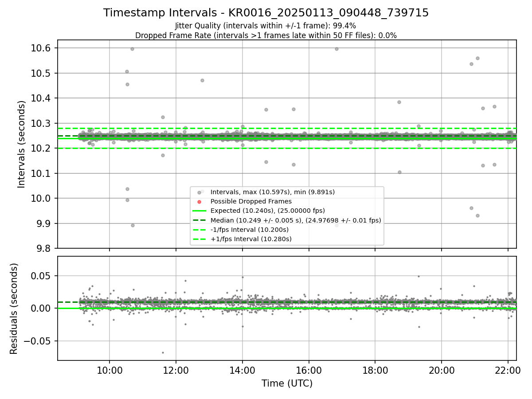Click legend entry 'Intervals, max (10.597s), min (9.891s)'
The width and height of the screenshot is (532, 399).
click(273, 192)
